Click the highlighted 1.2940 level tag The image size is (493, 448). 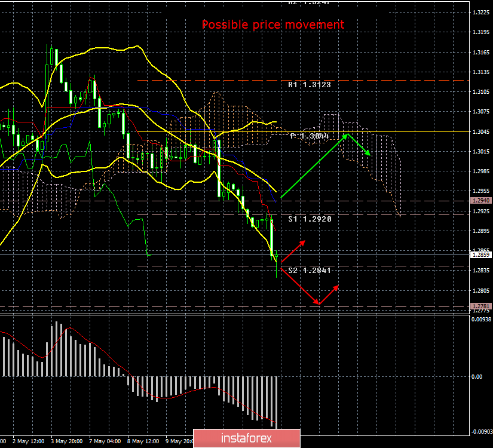480,200
